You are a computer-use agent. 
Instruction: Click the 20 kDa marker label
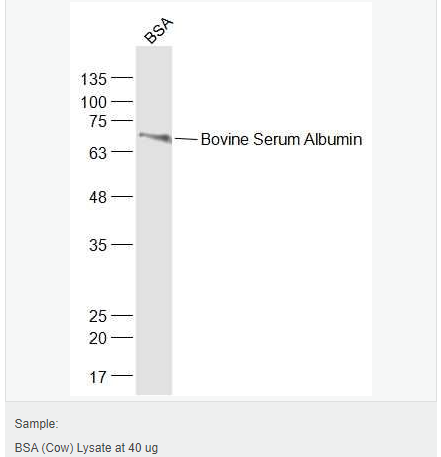point(98,338)
